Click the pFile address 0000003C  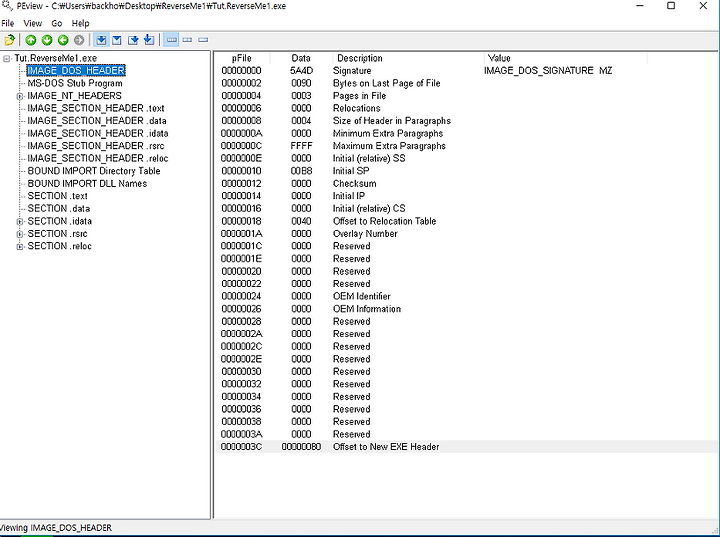241,447
